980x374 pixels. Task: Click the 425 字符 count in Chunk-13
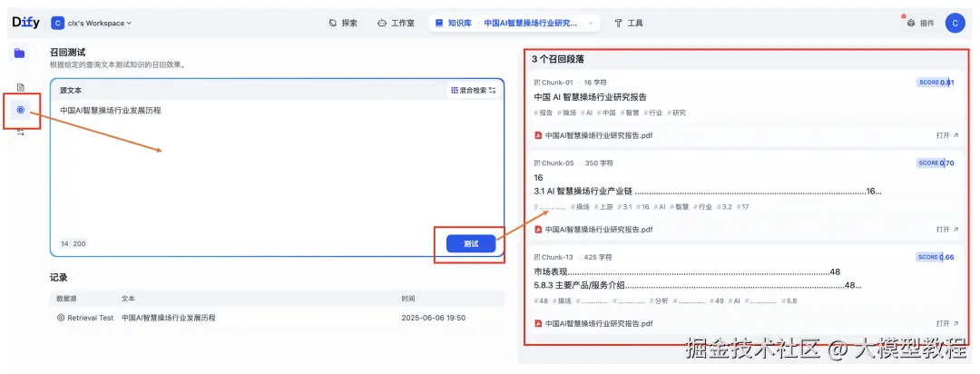tap(598, 257)
